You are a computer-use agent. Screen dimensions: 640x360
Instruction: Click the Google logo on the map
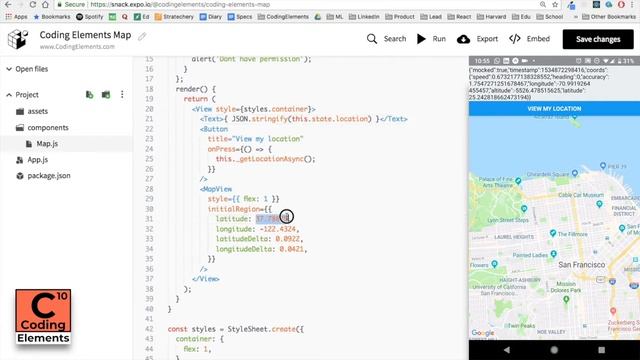point(483,333)
